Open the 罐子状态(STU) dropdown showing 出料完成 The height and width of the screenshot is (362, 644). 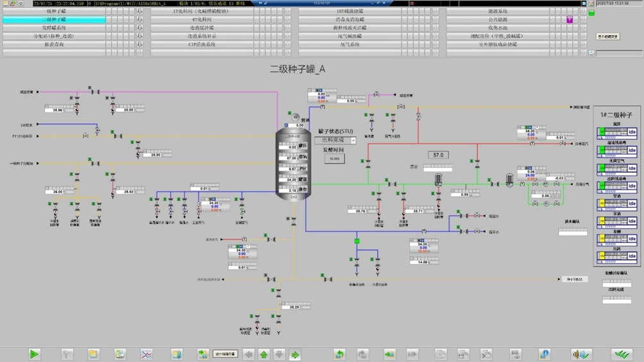pyautogui.click(x=339, y=140)
